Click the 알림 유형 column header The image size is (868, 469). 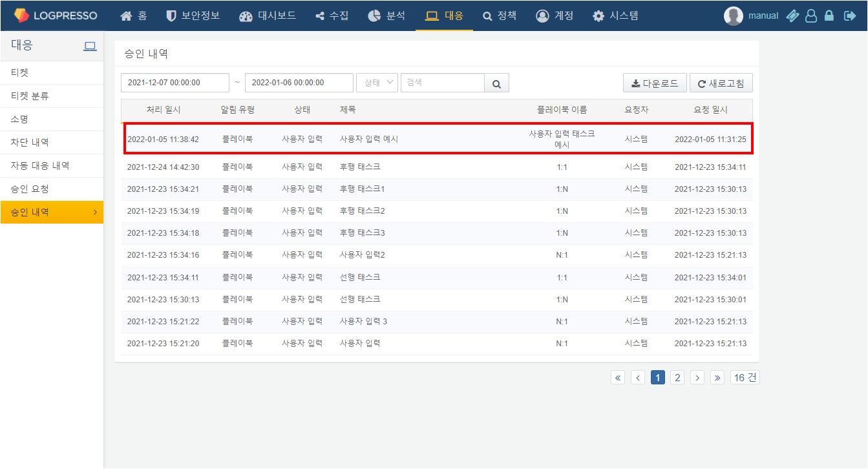click(x=237, y=110)
